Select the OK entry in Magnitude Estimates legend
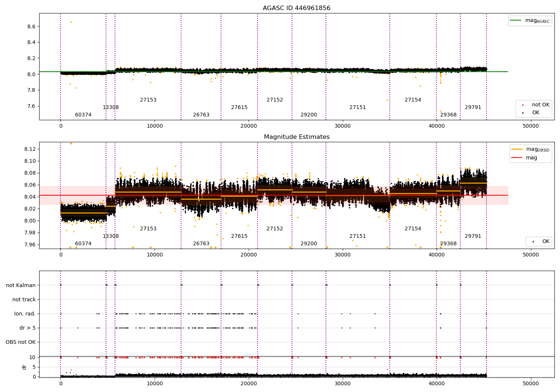 546,242
